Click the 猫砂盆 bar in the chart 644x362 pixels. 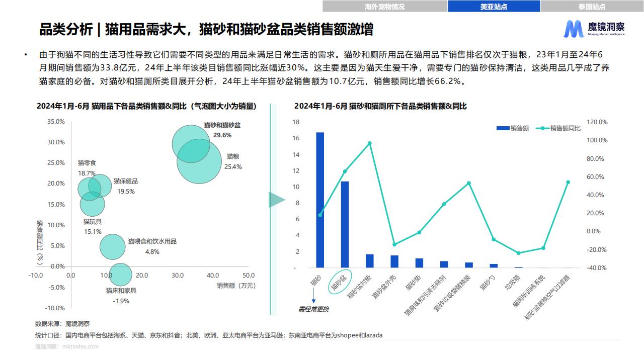[x=345, y=225]
